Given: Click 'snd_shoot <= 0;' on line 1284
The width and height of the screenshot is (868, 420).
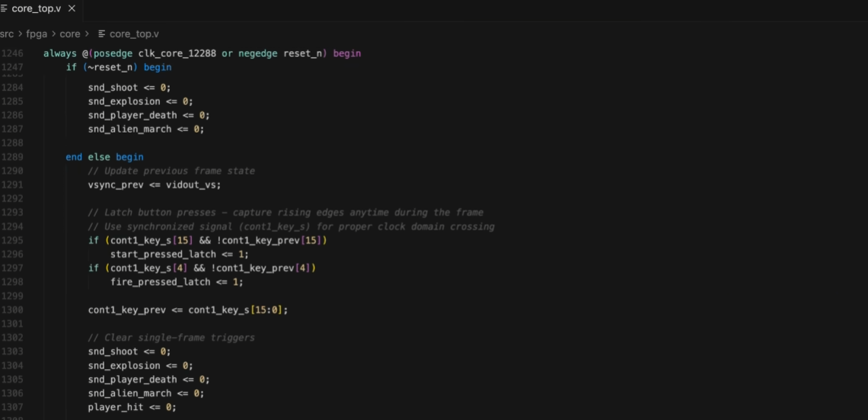Looking at the screenshot, I should pyautogui.click(x=129, y=88).
